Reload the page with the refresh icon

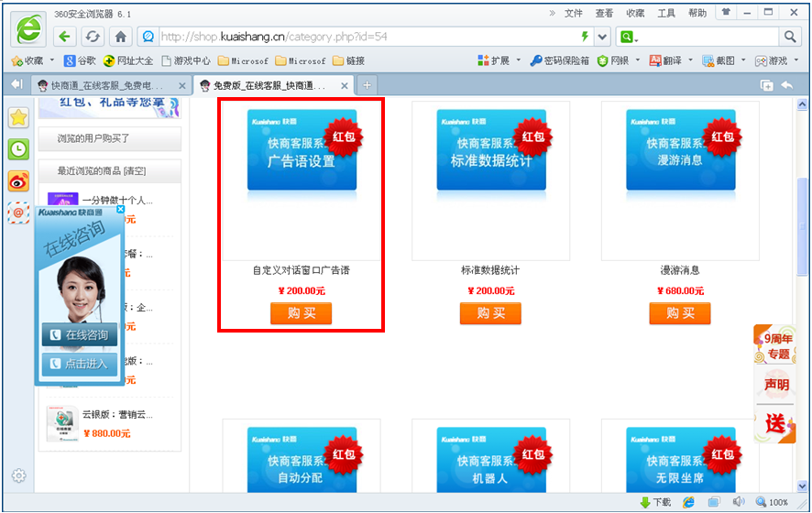92,37
